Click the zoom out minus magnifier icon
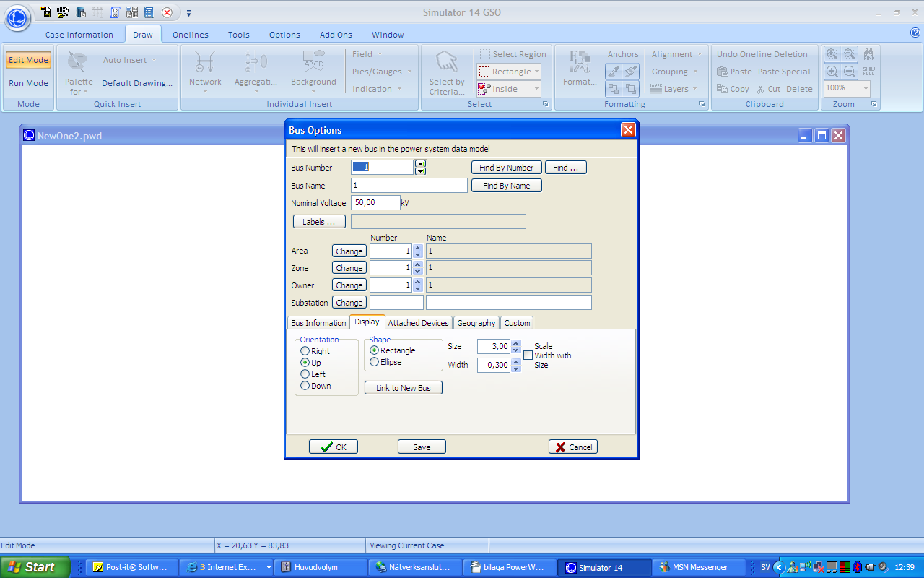The width and height of the screenshot is (924, 578). 850,72
